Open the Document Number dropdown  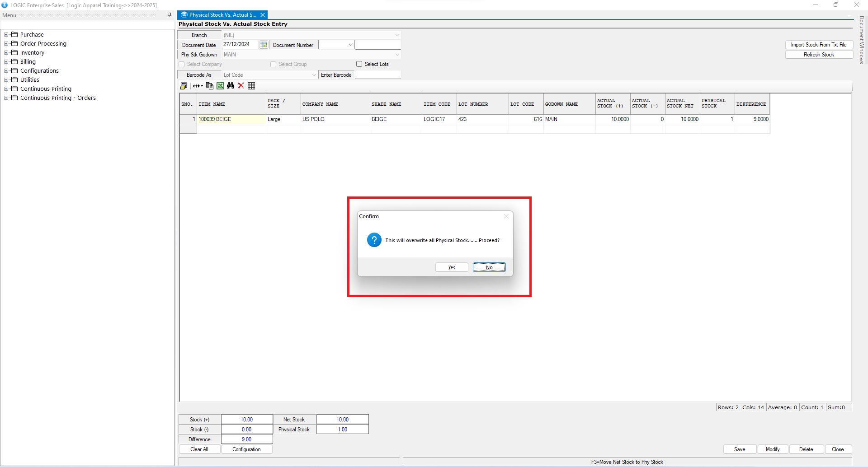click(x=350, y=45)
